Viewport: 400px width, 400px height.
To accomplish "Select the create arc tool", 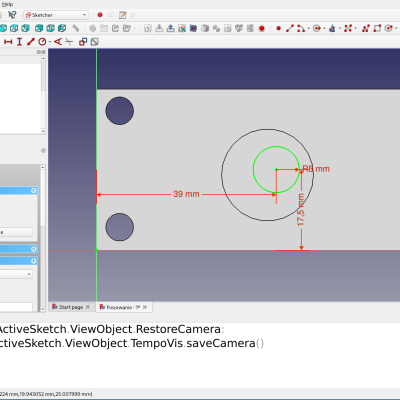I will point(301,28).
